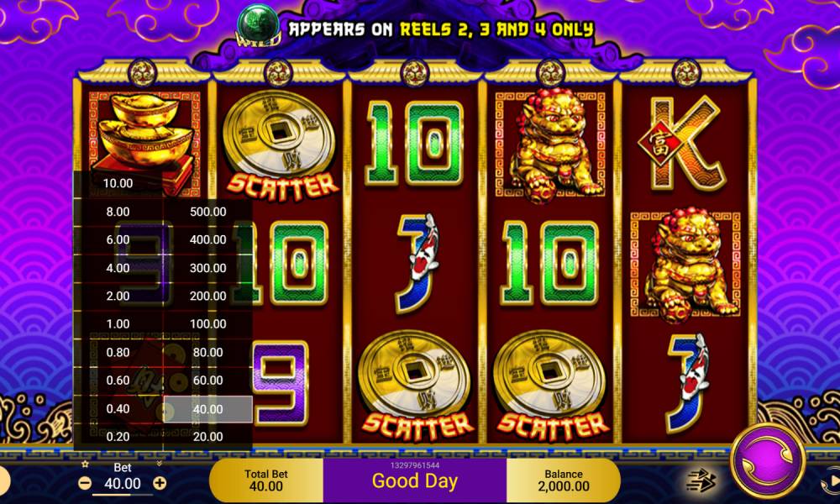
Task: Click the gold K symbol on reel five
Action: pyautogui.click(x=684, y=144)
